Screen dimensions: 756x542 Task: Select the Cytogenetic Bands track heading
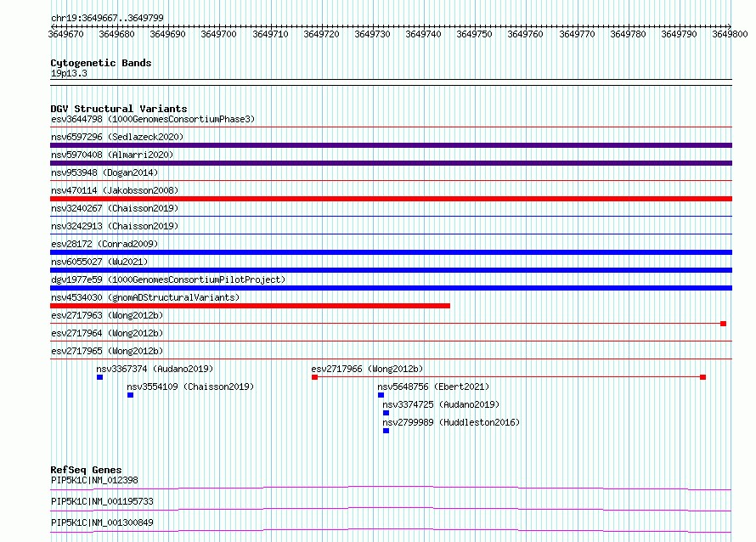101,63
